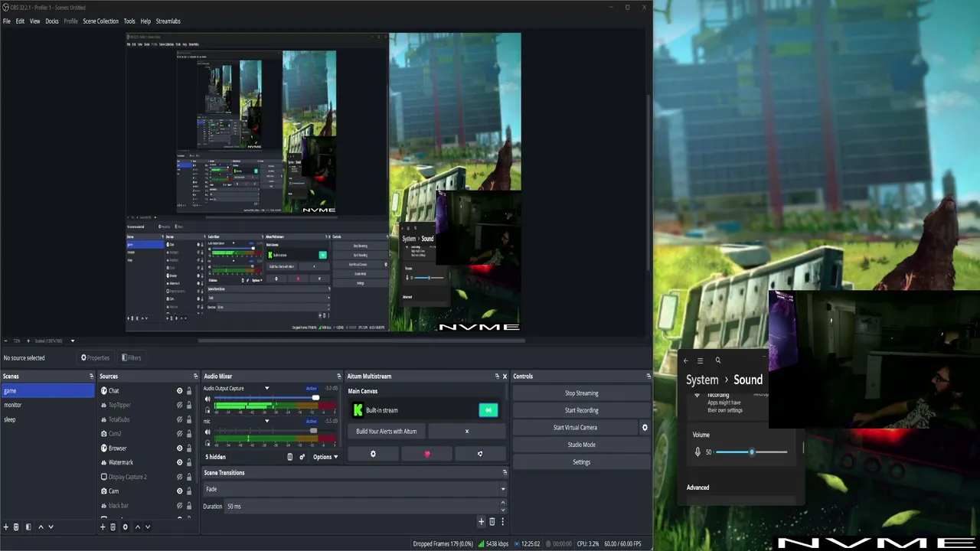980x551 pixels.
Task: Hide the Watermark source
Action: (x=180, y=462)
